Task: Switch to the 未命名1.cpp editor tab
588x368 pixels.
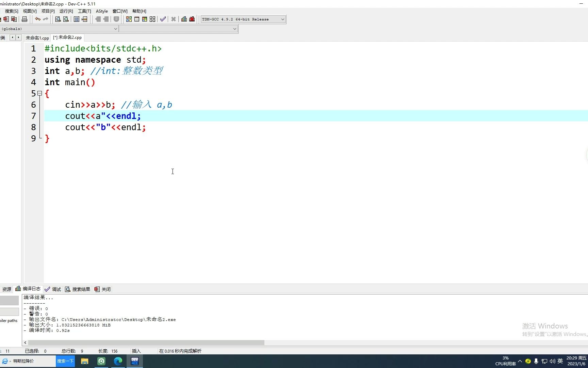Action: (37, 38)
